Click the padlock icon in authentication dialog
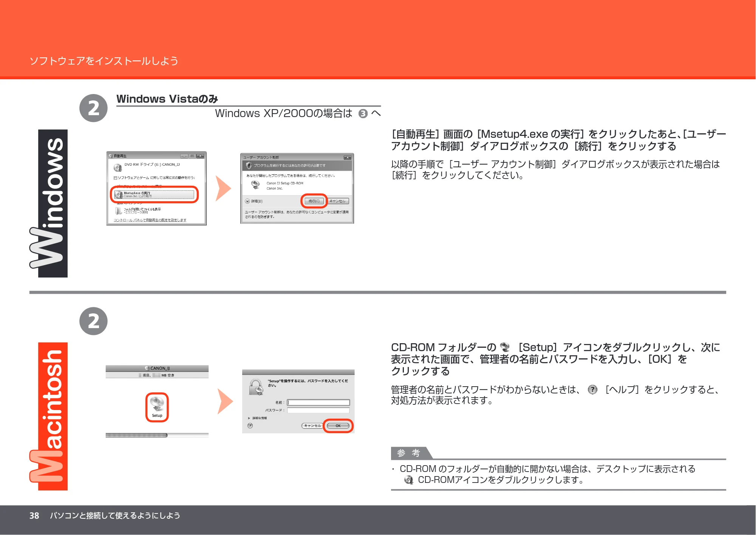The image size is (756, 535). 257,387
